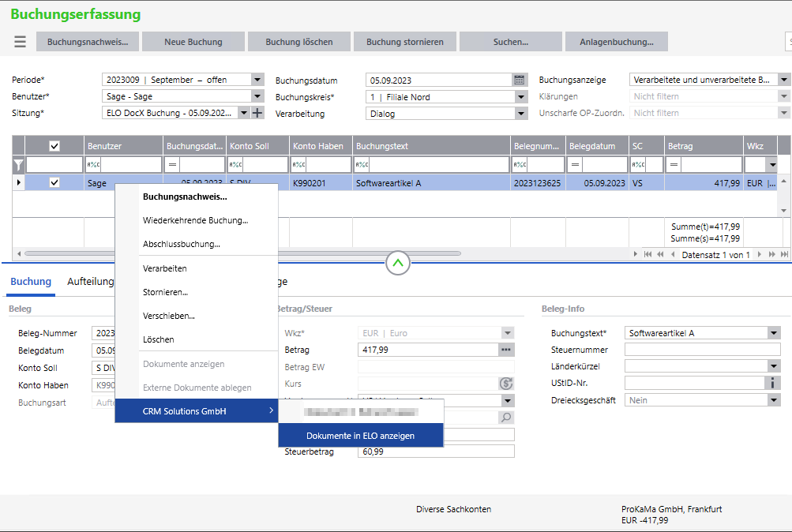Sort grid by Buchungstext column header
Image resolution: width=792 pixels, height=532 pixels.
tap(431, 146)
